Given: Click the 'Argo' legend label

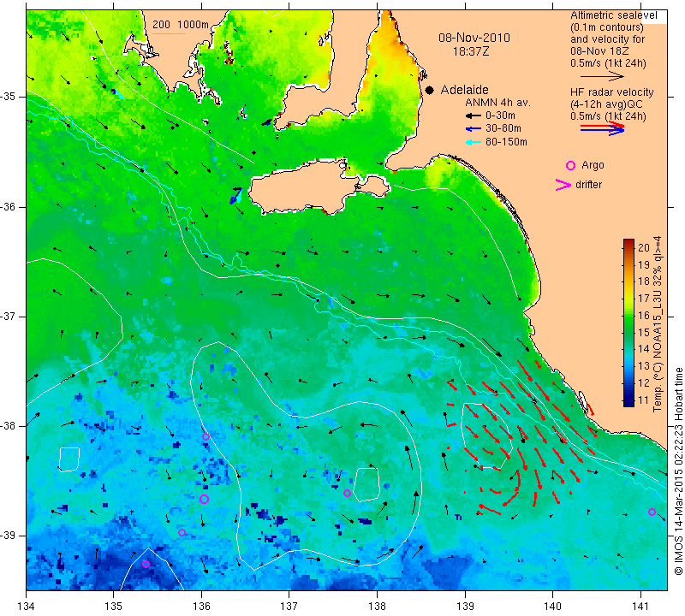Looking at the screenshot, I should click(x=593, y=165).
